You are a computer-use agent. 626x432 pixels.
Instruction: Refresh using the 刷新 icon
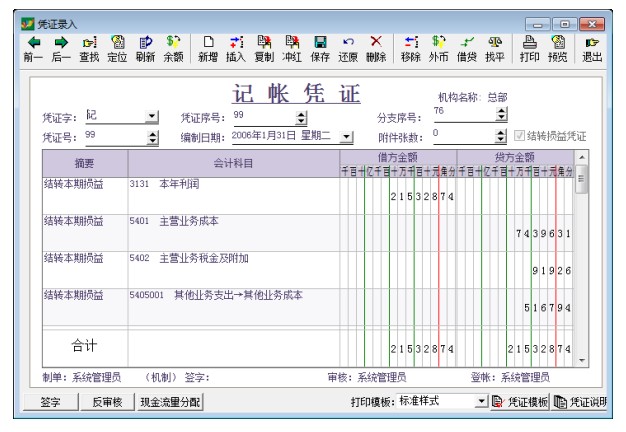145,50
